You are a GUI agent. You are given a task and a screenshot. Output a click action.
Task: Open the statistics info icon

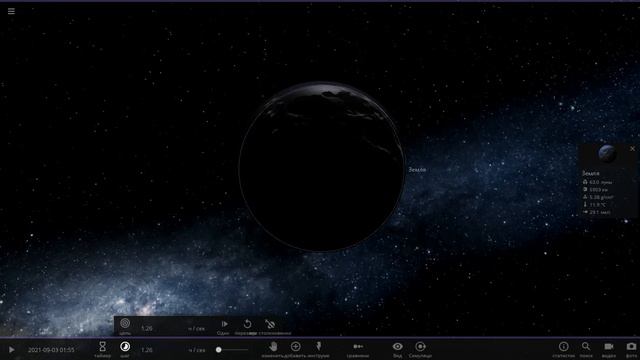564,347
